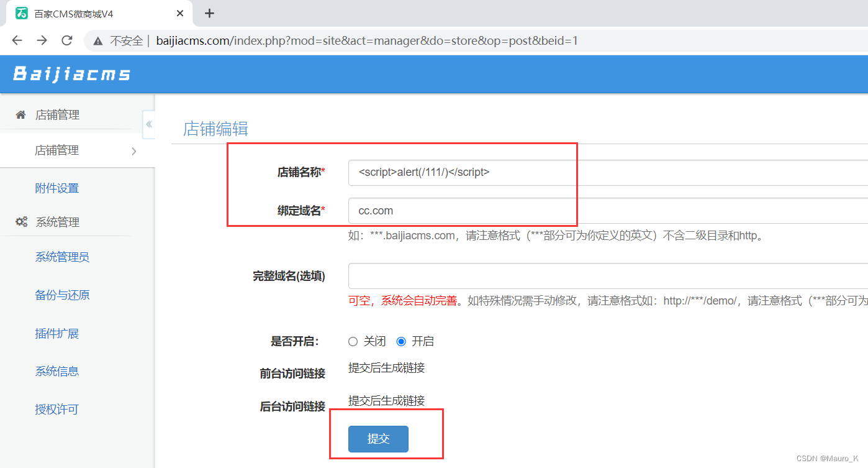868x468 pixels.
Task: Click the Baijiacms logo in the header
Action: [70, 73]
